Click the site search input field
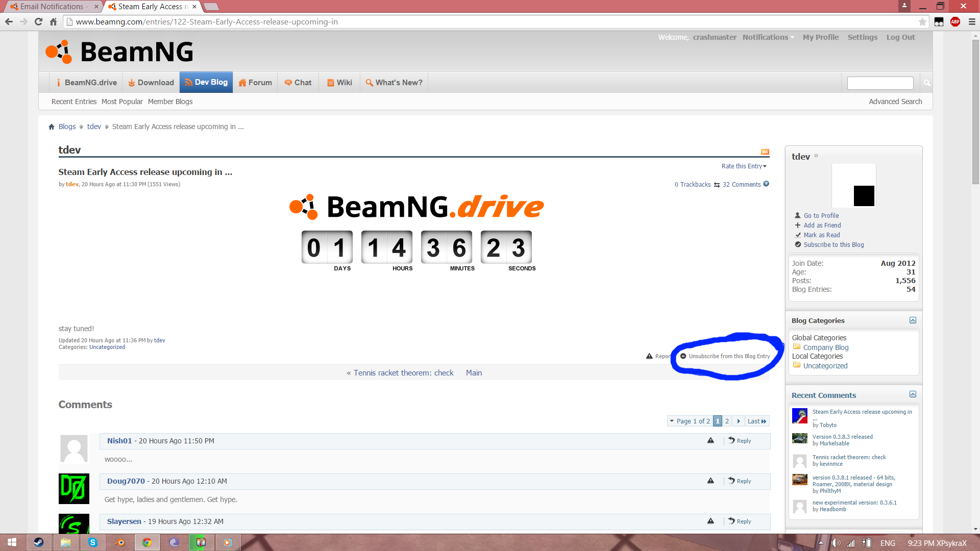 click(x=880, y=83)
